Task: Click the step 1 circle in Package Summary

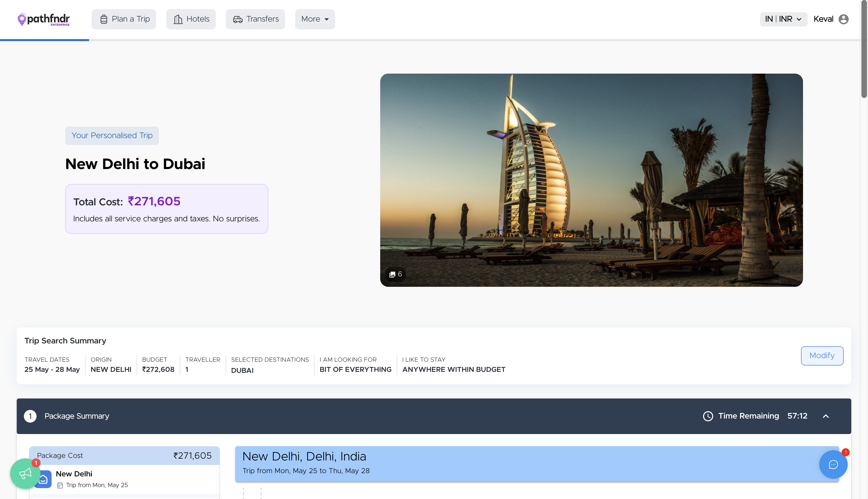Action: (x=30, y=416)
